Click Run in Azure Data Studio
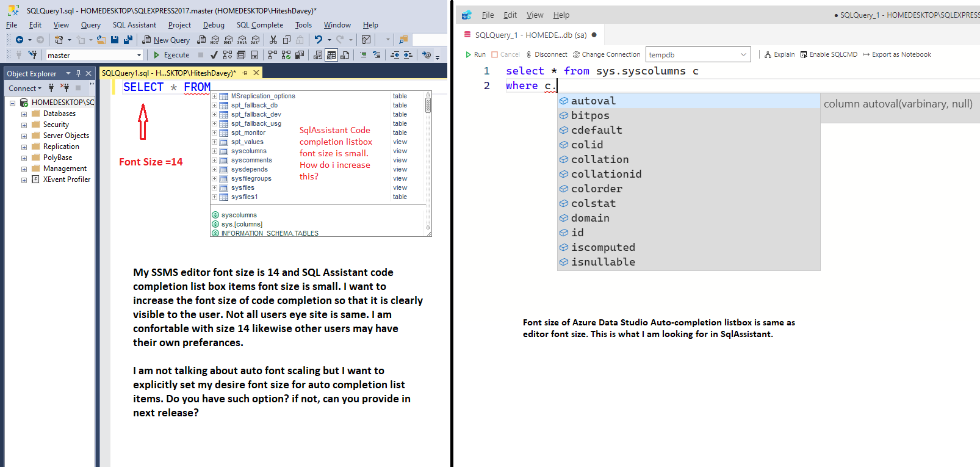This screenshot has width=980, height=467. (x=475, y=54)
